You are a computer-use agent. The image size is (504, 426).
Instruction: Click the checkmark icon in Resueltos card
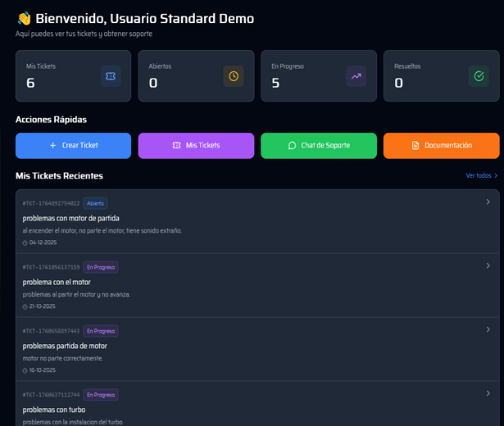[479, 76]
